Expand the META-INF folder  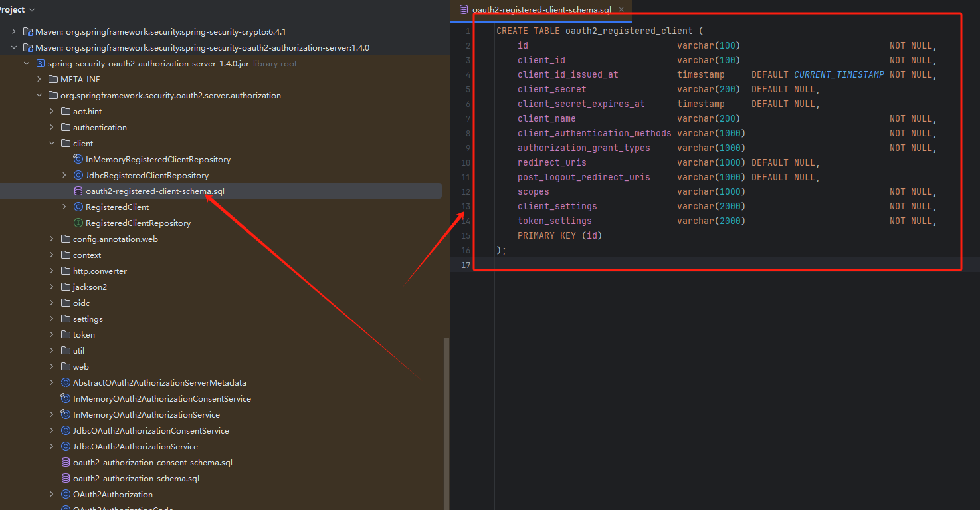click(x=39, y=79)
